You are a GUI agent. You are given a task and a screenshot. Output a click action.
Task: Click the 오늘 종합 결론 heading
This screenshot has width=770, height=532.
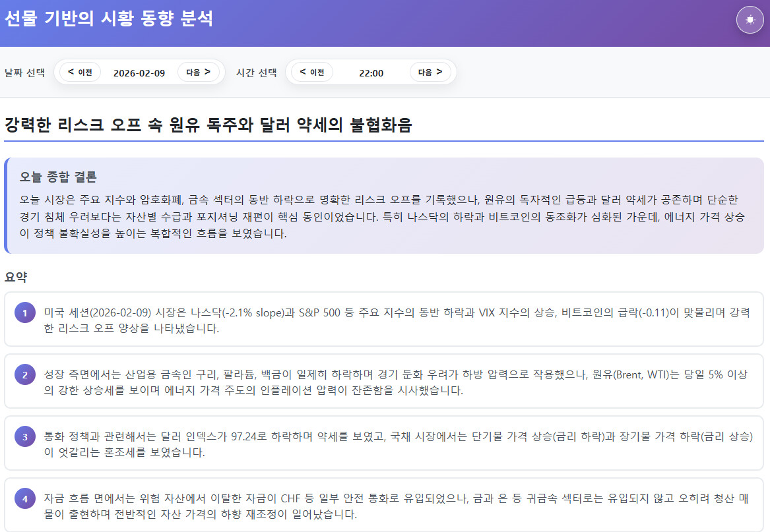pyautogui.click(x=59, y=177)
